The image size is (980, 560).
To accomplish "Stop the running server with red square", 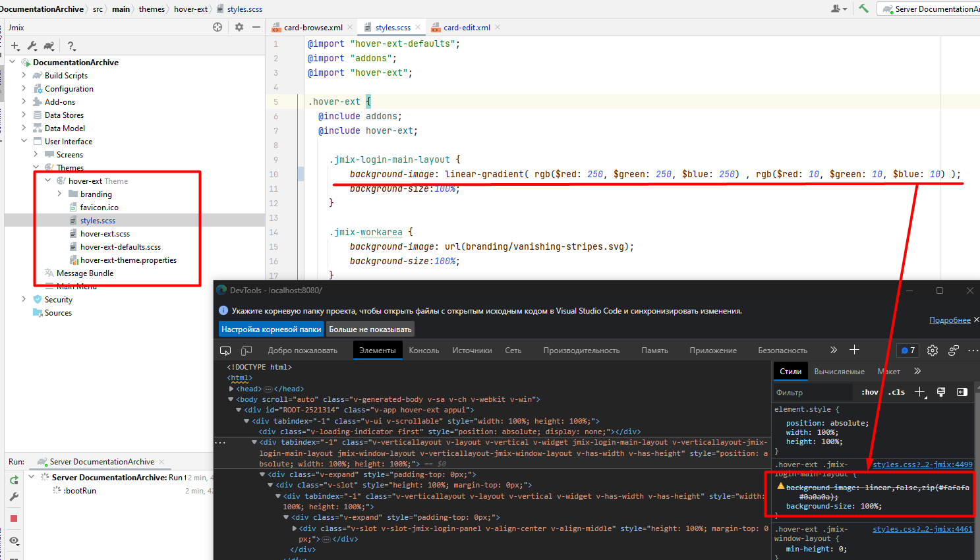I will (x=14, y=518).
